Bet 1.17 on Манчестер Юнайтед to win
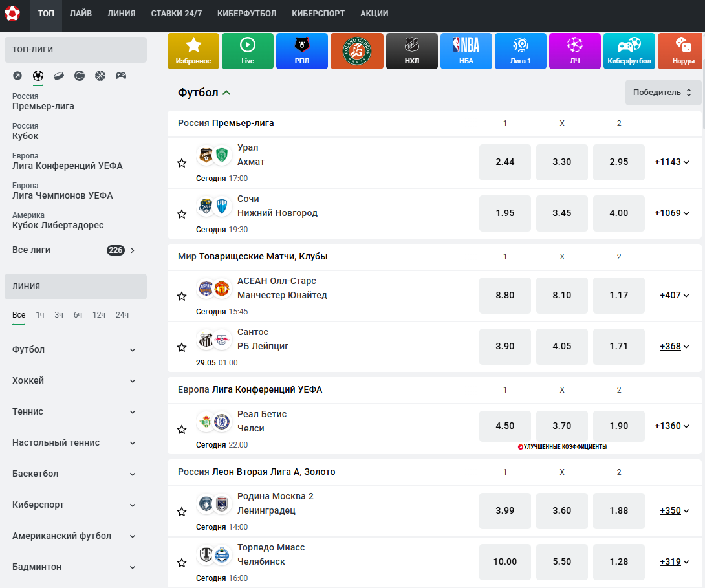Viewport: 705px width, 588px height. (619, 296)
